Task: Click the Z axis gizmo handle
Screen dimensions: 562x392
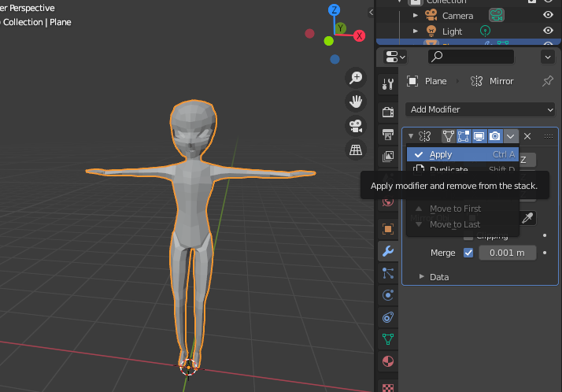Action: (x=334, y=9)
